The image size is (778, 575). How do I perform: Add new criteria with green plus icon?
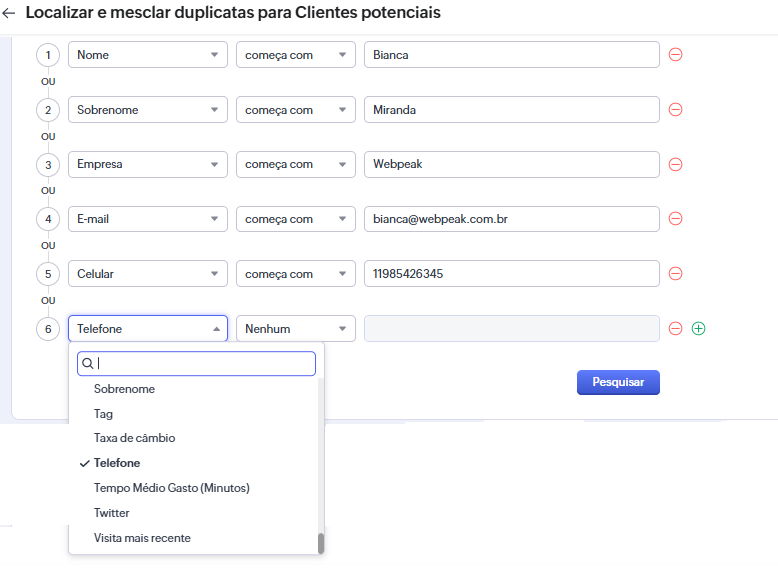pyautogui.click(x=698, y=328)
